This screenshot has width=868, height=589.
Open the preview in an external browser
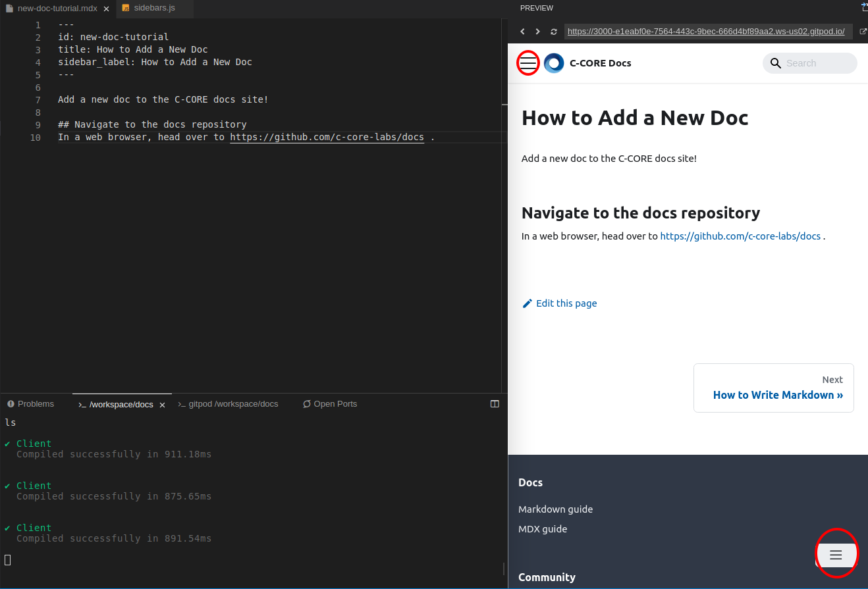[x=863, y=31]
